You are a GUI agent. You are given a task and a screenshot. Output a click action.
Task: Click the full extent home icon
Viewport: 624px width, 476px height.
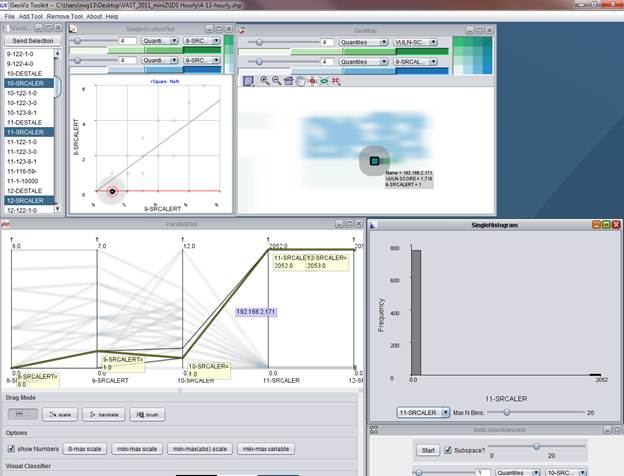288,80
